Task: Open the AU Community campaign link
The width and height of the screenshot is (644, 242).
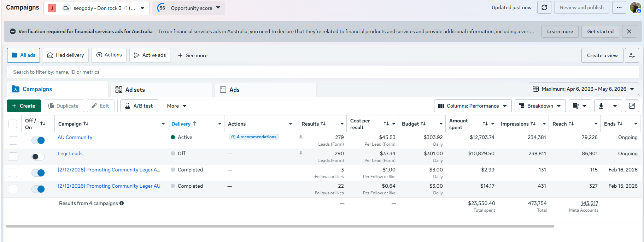Action: coord(75,137)
